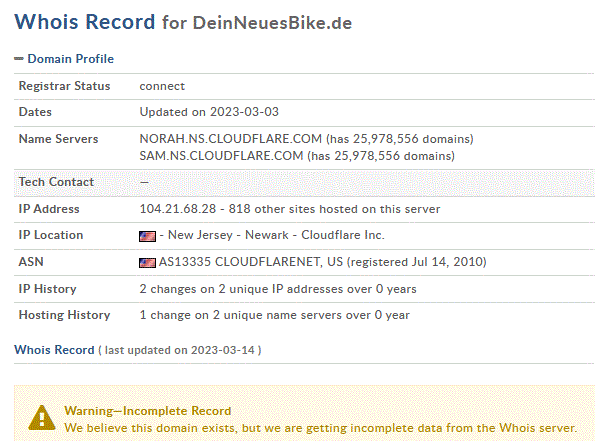
Task: Click the DeinNeuesBike.de title text
Action: [x=272, y=23]
